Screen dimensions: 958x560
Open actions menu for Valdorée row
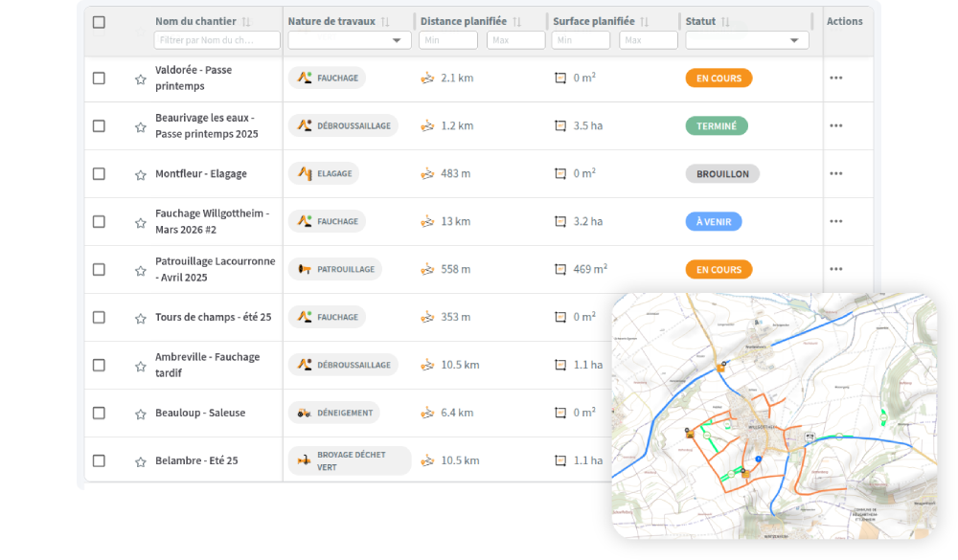835,78
